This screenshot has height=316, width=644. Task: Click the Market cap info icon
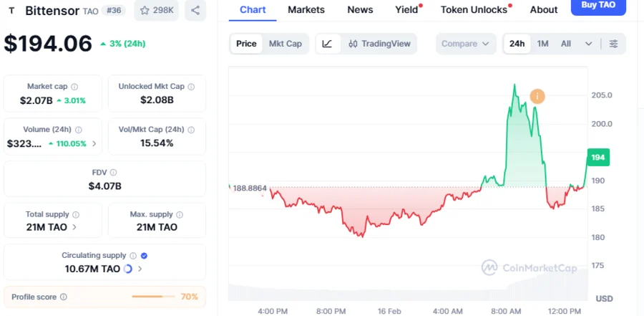point(74,87)
